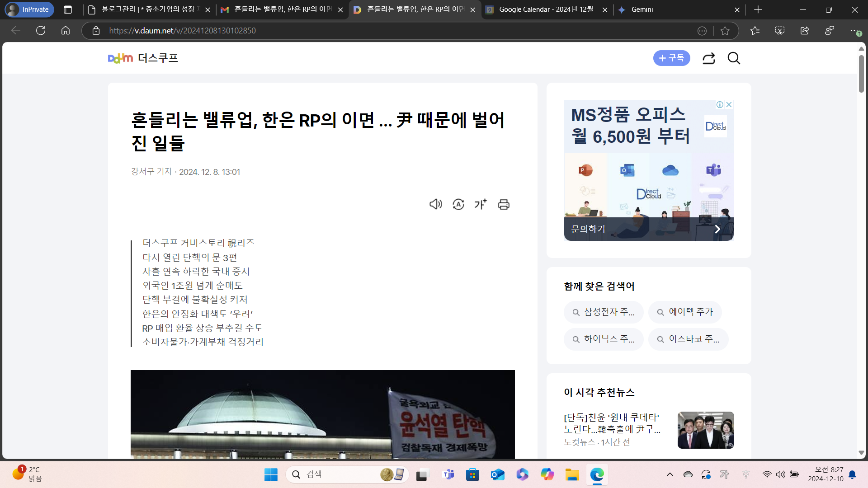Open browser settings and more menu
The width and height of the screenshot is (868, 488).
coord(853,31)
